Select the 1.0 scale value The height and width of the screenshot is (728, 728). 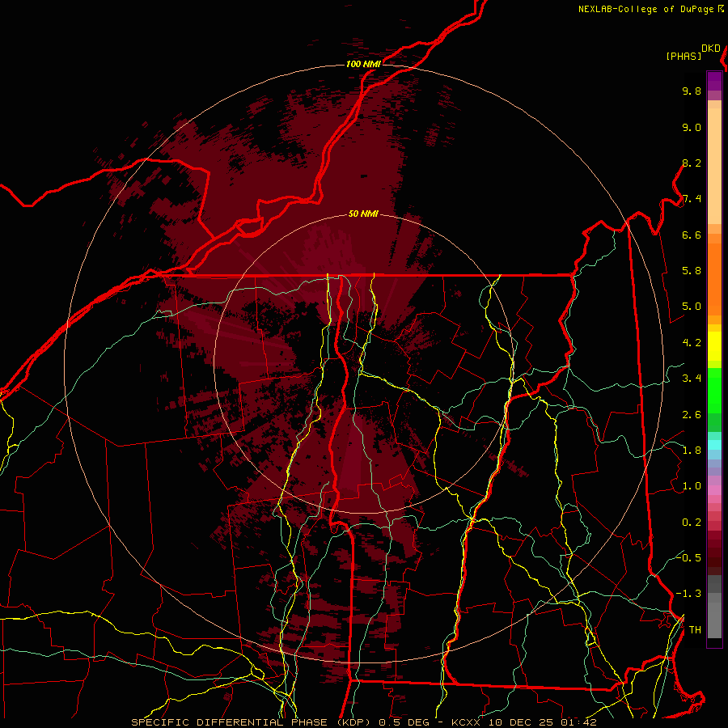(692, 486)
